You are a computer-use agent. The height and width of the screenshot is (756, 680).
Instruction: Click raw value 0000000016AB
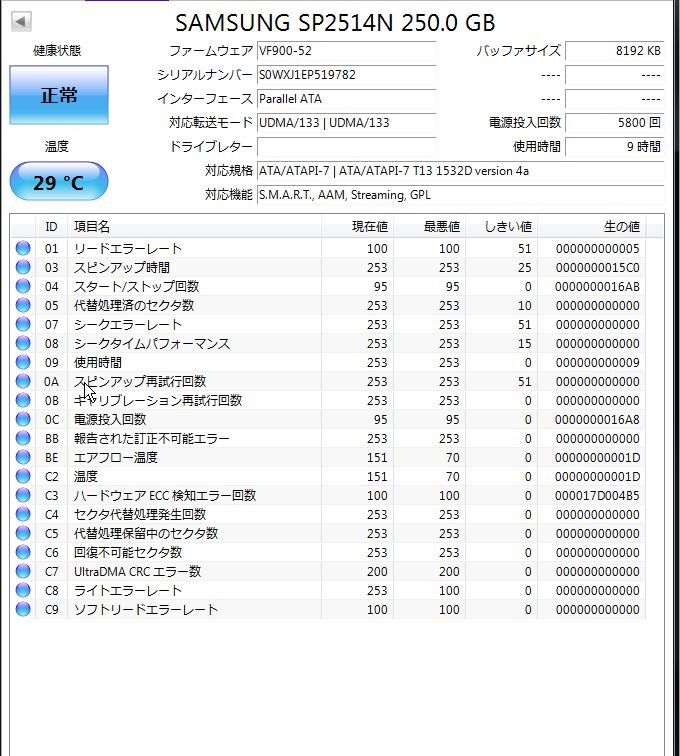coord(598,286)
